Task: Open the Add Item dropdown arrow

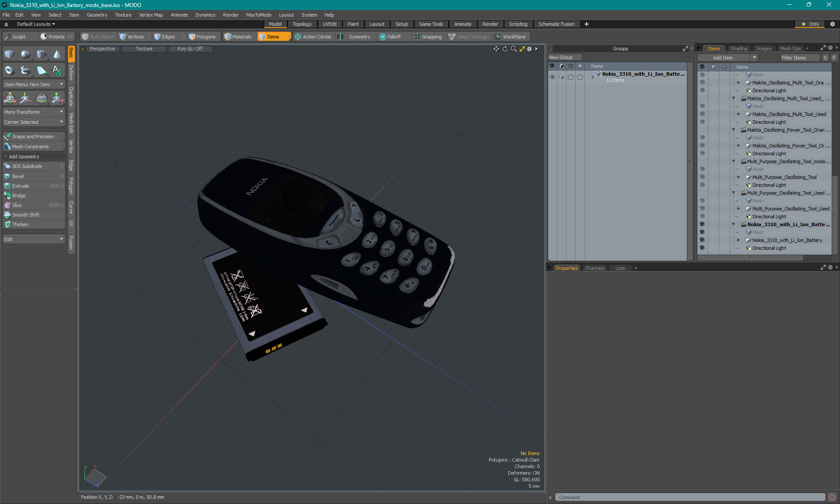Action: pos(754,58)
